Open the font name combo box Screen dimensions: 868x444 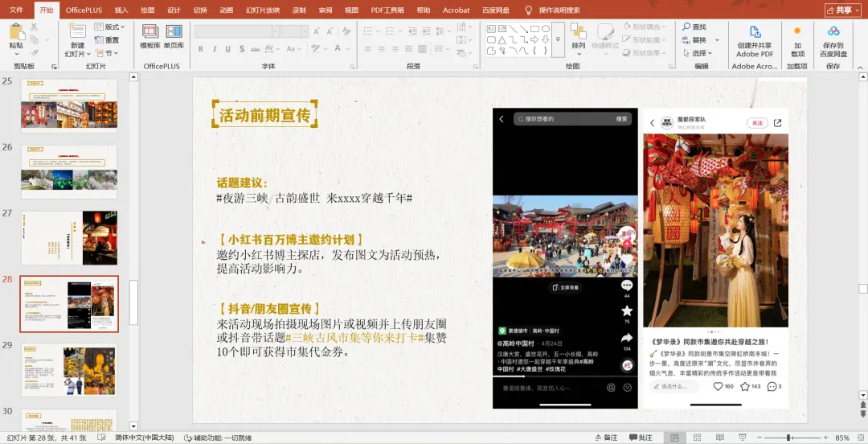(237, 31)
